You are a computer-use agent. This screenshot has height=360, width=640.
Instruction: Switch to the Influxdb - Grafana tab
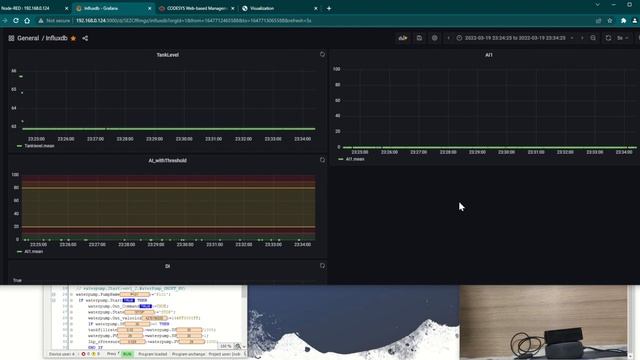pyautogui.click(x=113, y=8)
